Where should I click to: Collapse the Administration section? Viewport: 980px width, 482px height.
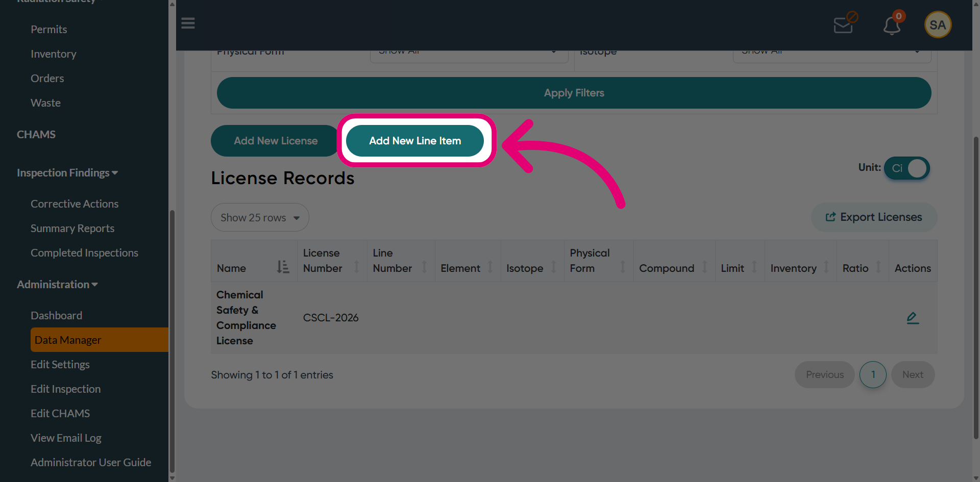pos(57,285)
